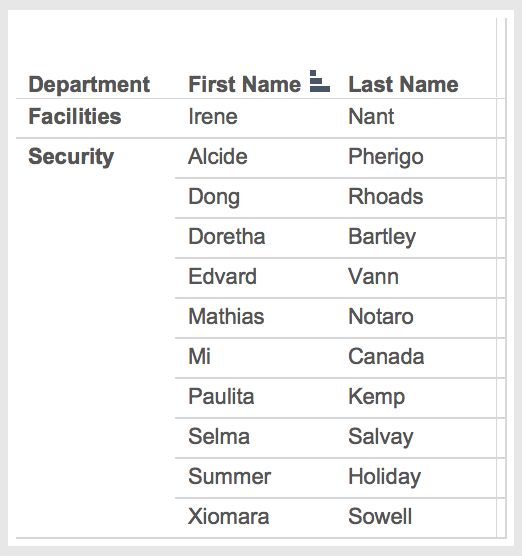Screen dimensions: 522x556
Task: Select the Mi cell
Action: pos(199,356)
